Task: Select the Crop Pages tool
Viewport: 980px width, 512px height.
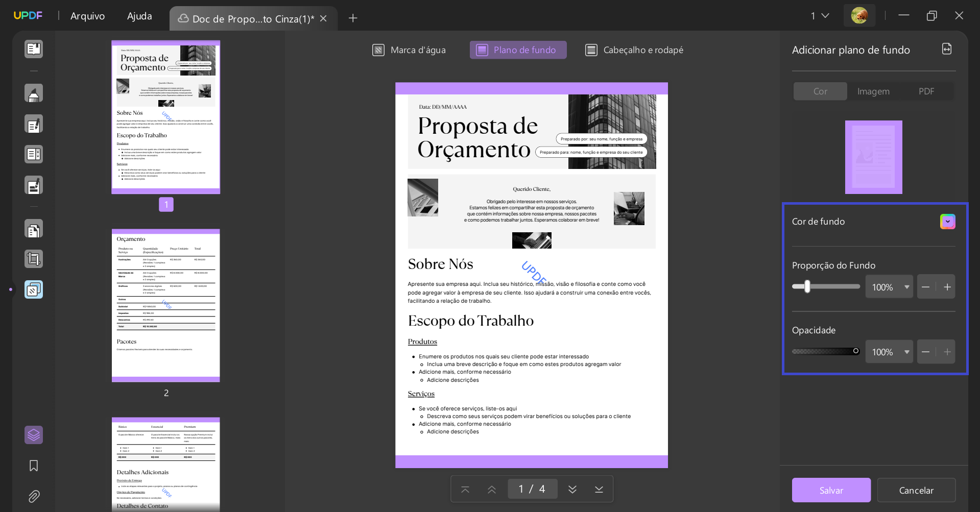Action: [x=33, y=259]
